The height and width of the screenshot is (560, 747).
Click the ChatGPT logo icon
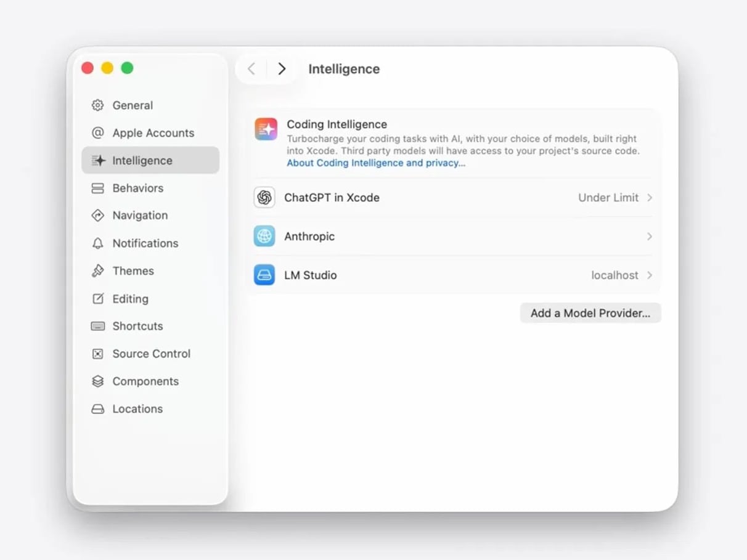point(264,198)
